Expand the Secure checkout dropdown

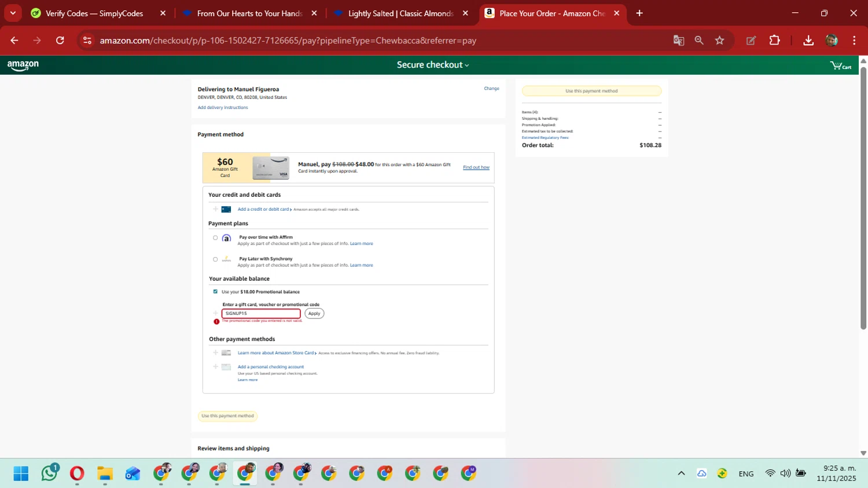(x=433, y=65)
